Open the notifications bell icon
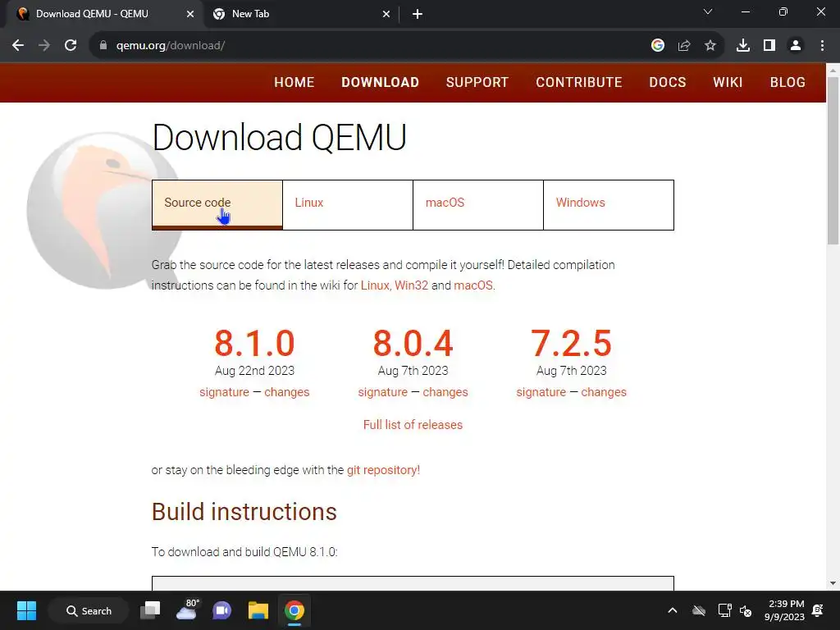Screen dimensions: 840x630 coord(818,610)
